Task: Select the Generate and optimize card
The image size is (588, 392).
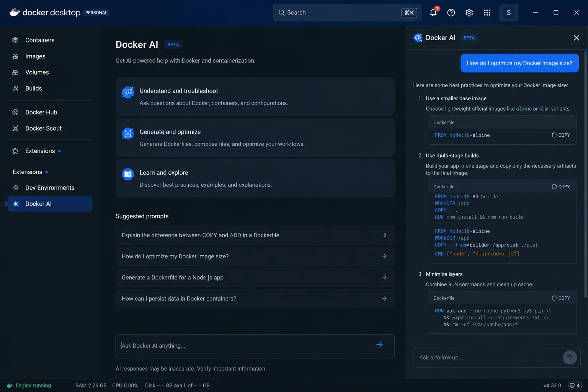Action: (255, 137)
